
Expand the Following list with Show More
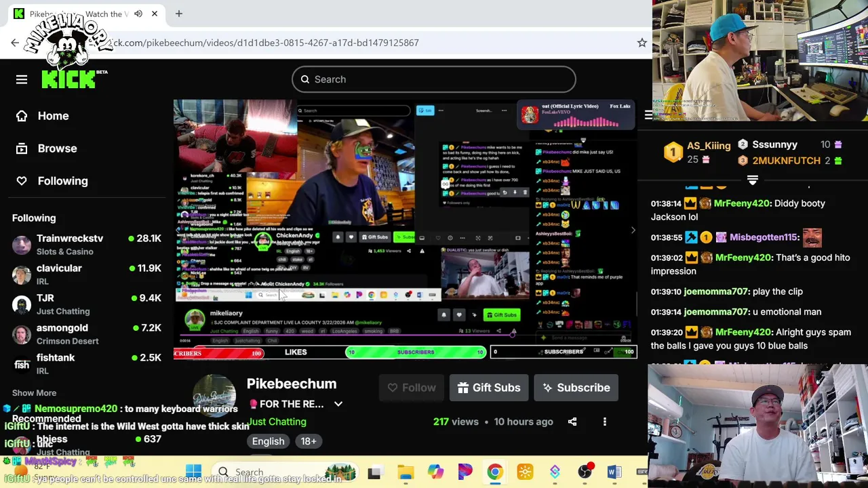34,393
